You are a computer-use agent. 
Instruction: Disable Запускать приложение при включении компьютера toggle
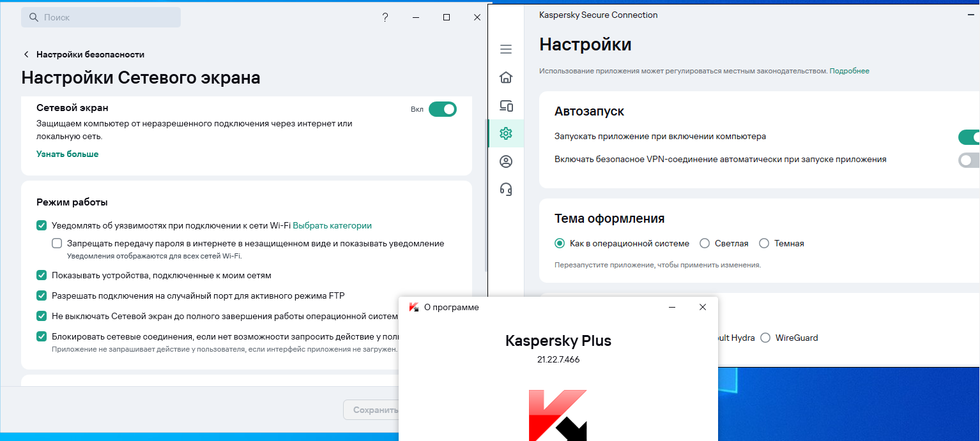tap(969, 137)
